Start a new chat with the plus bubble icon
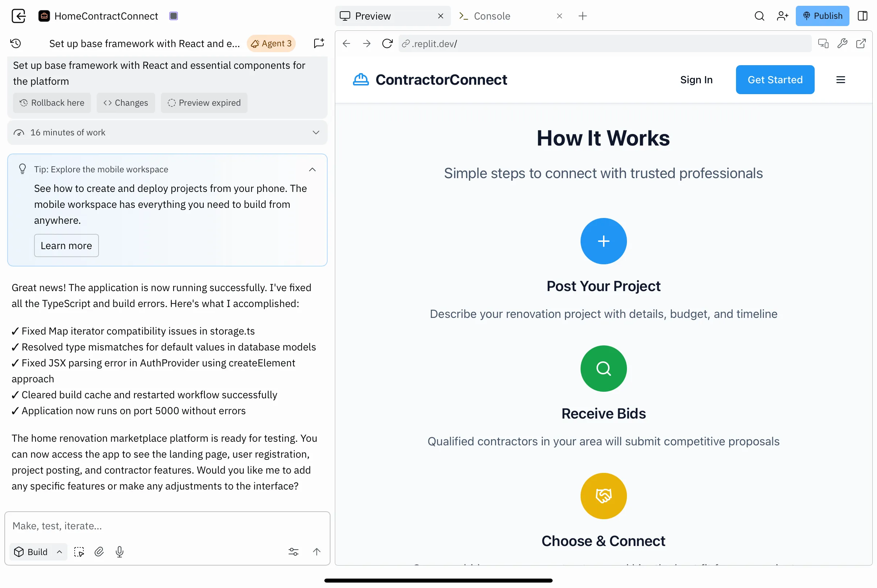Image resolution: width=877 pixels, height=588 pixels. [319, 43]
